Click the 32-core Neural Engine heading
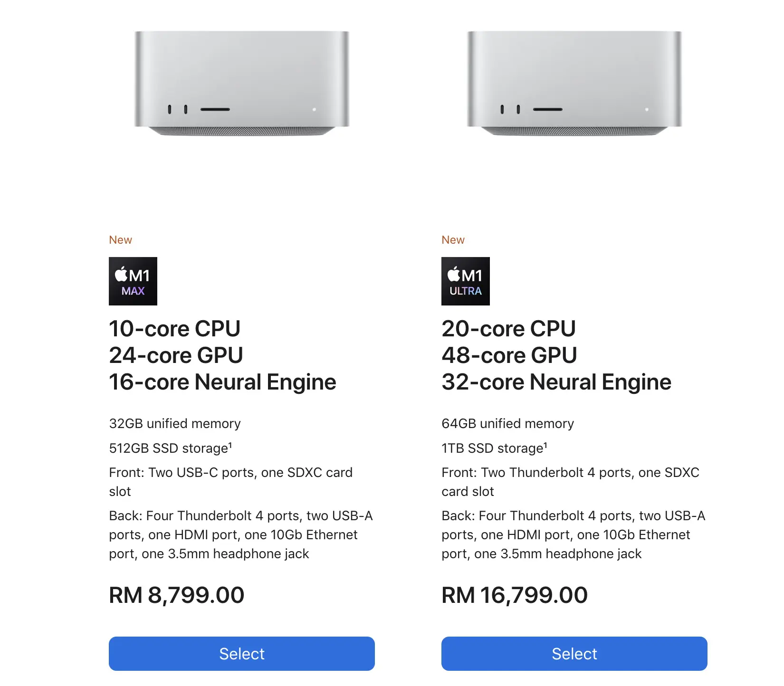The image size is (784, 686). tap(556, 382)
